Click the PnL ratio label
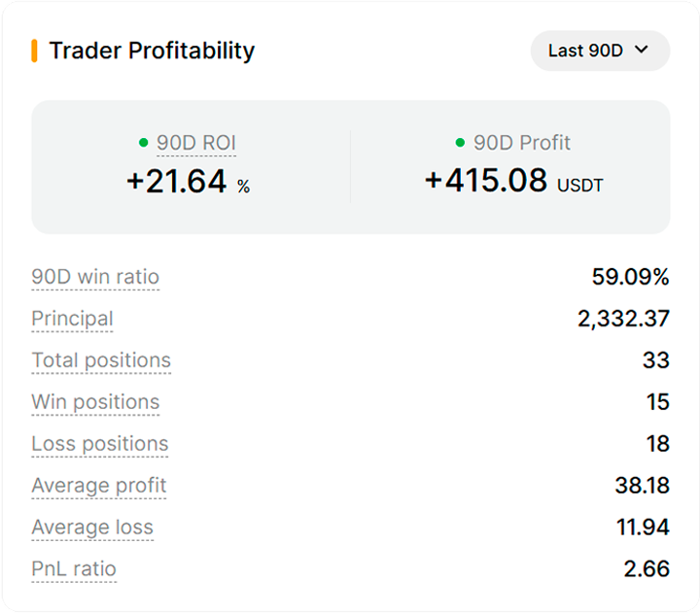Image resolution: width=700 pixels, height=613 pixels. click(74, 569)
